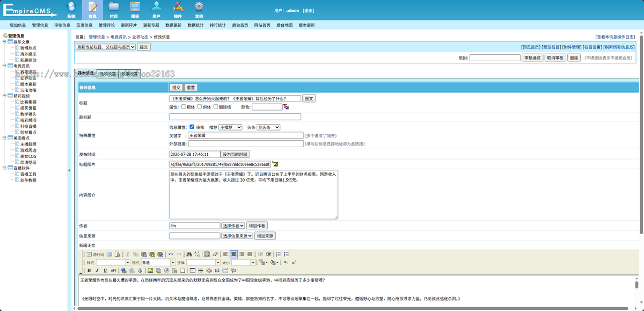644x311 pixels.
Task: Insert a bulleted list in editor
Action: click(286, 254)
